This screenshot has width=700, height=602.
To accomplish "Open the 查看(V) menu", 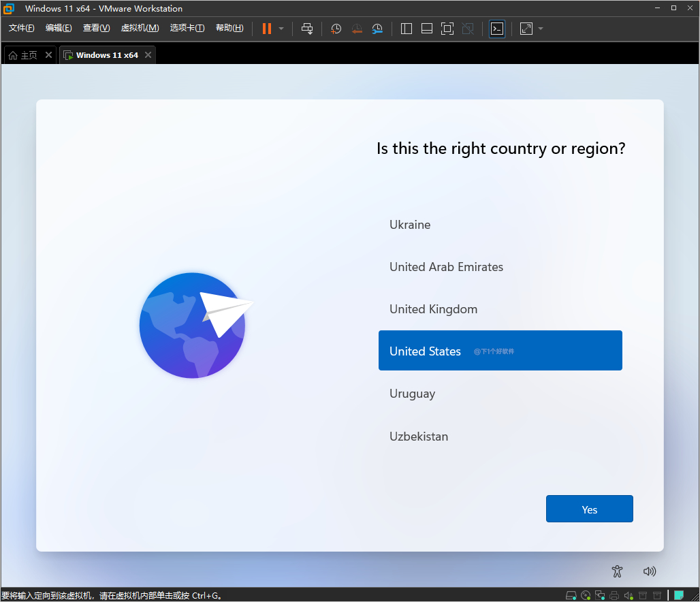I will point(97,28).
